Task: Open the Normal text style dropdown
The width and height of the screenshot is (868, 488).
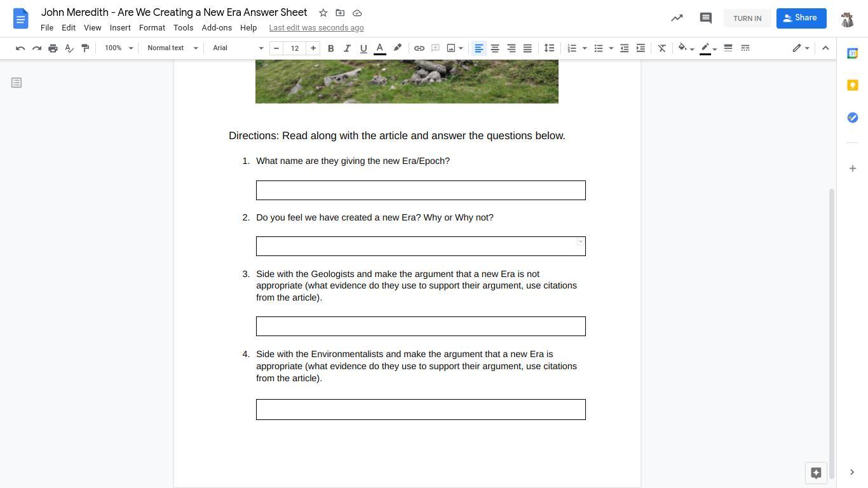Action: pyautogui.click(x=173, y=48)
